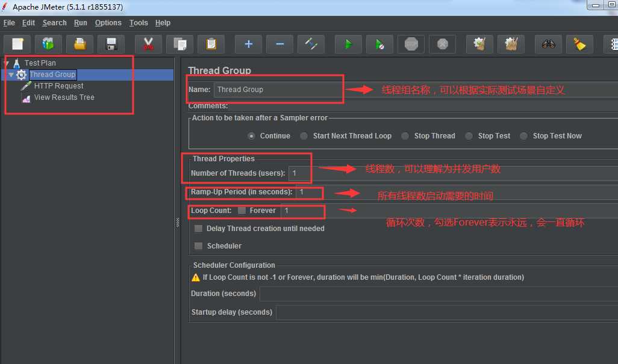The height and width of the screenshot is (364, 618).
Task: Enable the Scheduler checkbox
Action: tap(198, 246)
